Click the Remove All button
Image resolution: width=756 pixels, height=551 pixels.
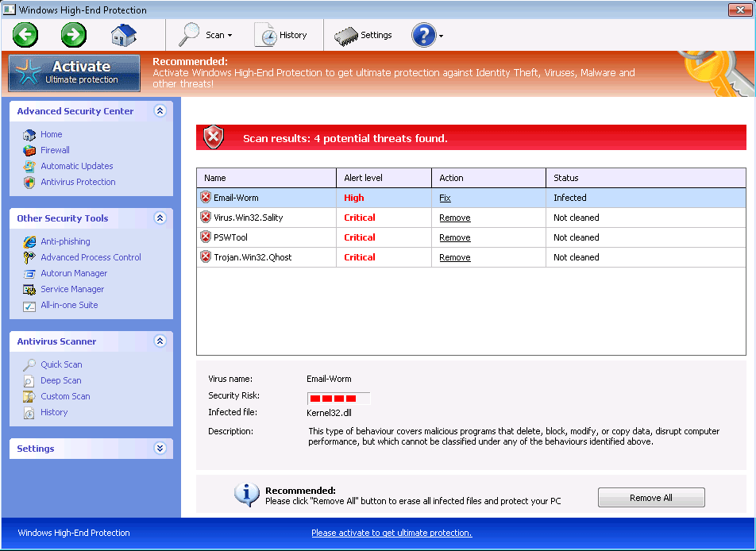(x=650, y=498)
